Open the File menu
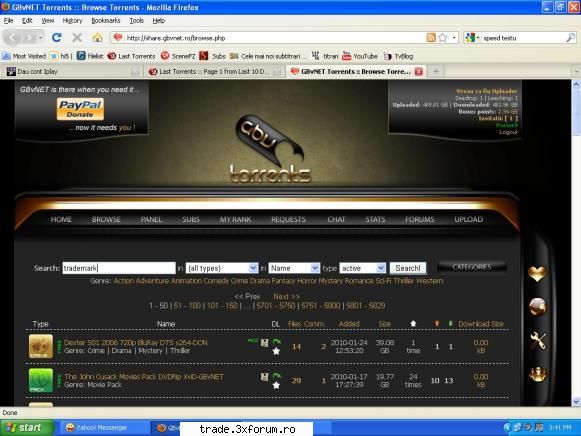 tap(8, 21)
